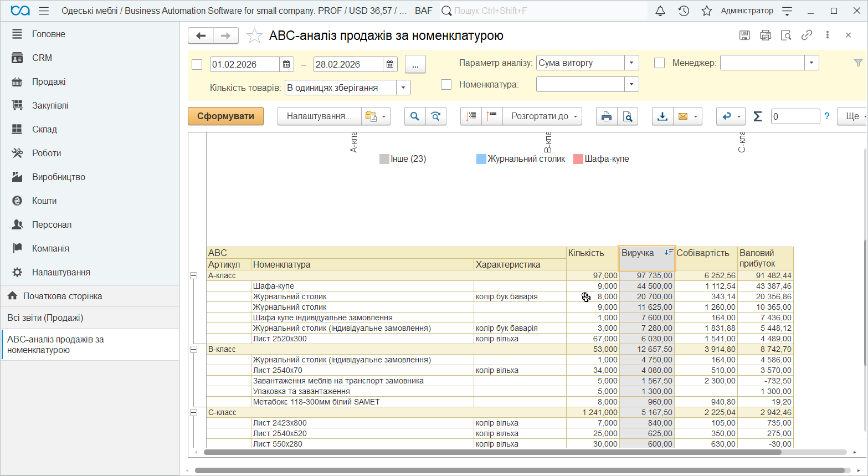Screen dimensions: 868x476
Task: Open the Налаштування... button
Action: pyautogui.click(x=319, y=116)
